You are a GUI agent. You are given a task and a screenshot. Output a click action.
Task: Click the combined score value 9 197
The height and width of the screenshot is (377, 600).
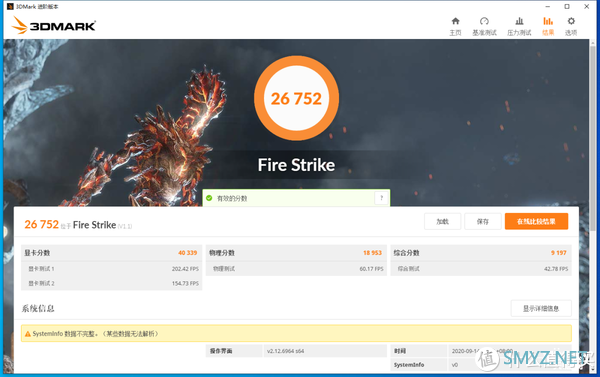point(559,253)
